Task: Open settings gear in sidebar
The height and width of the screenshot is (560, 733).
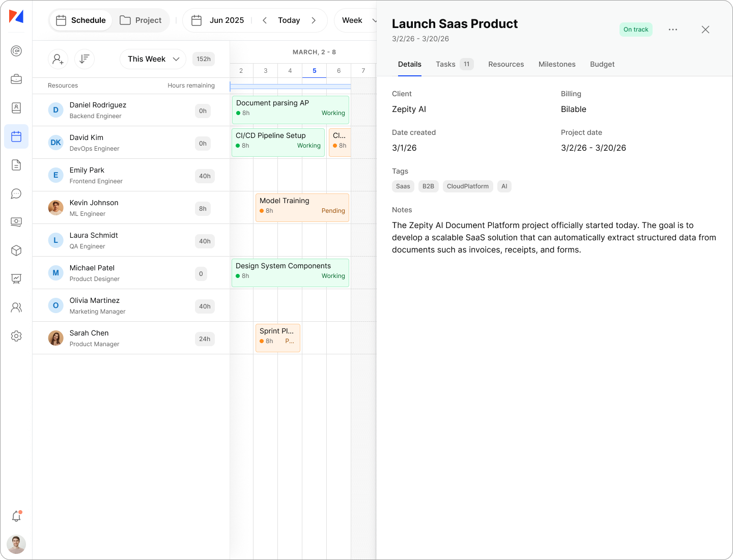Action: [x=16, y=336]
